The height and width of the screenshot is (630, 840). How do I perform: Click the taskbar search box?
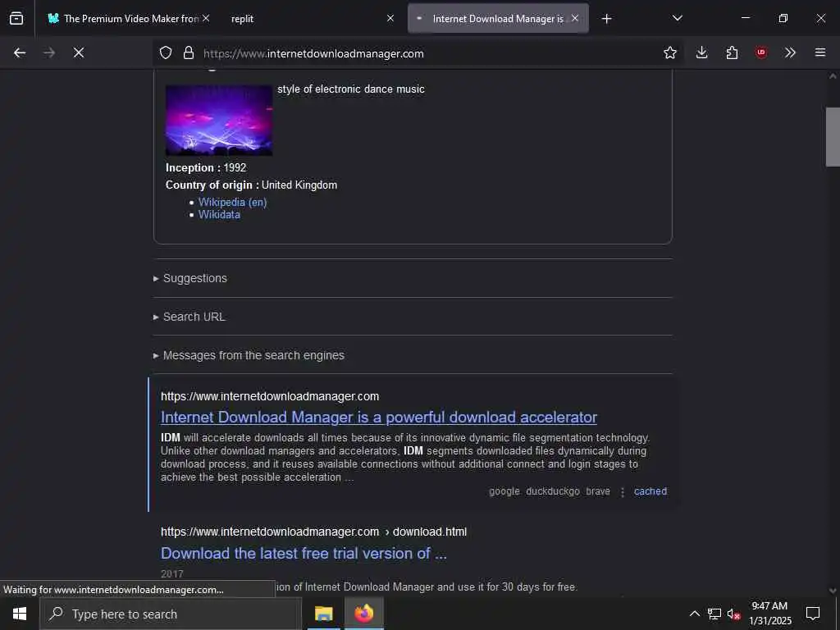point(171,614)
